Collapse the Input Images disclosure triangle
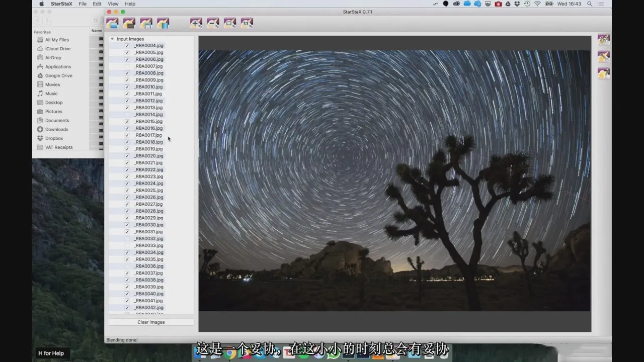 click(112, 39)
